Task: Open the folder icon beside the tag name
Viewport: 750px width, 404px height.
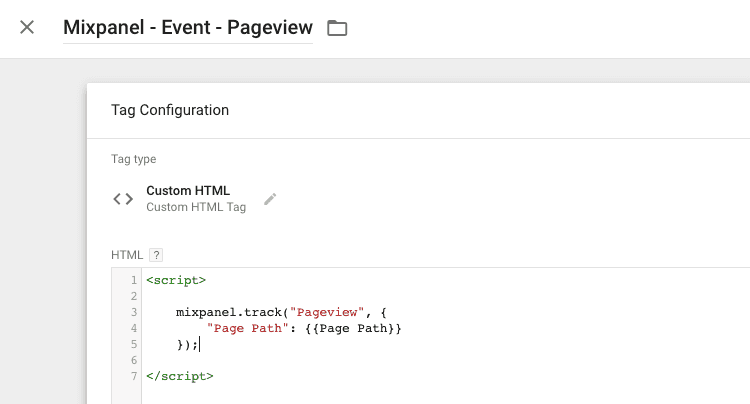Action: tap(337, 28)
